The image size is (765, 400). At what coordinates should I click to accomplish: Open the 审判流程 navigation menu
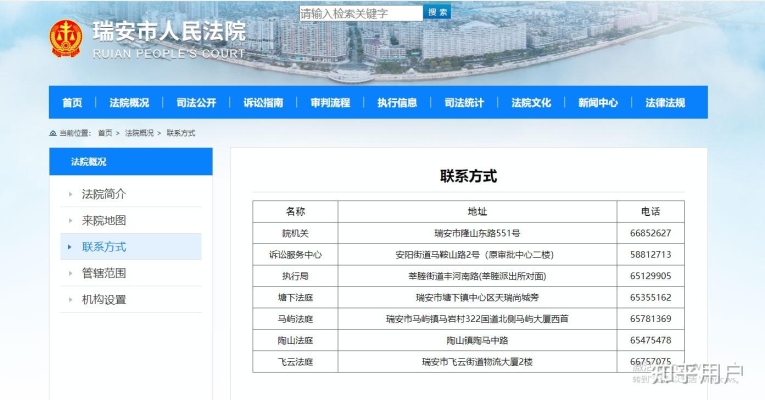330,102
